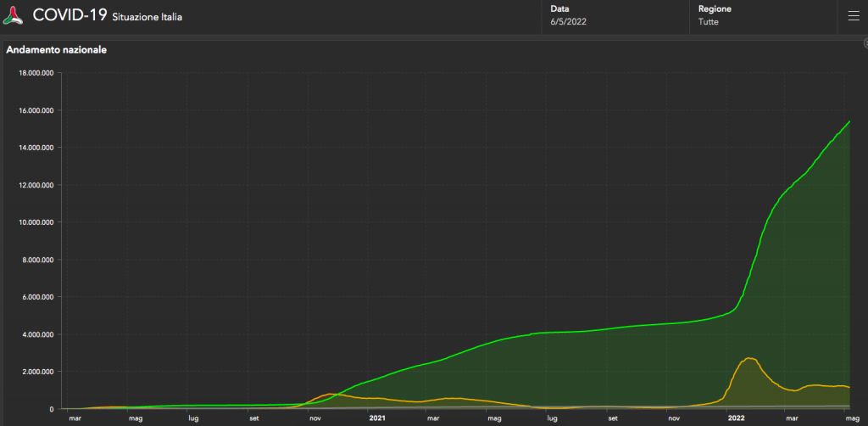Viewport: 868px width, 426px height.
Task: Click the green line's endpoint at far right
Action: 849,121
